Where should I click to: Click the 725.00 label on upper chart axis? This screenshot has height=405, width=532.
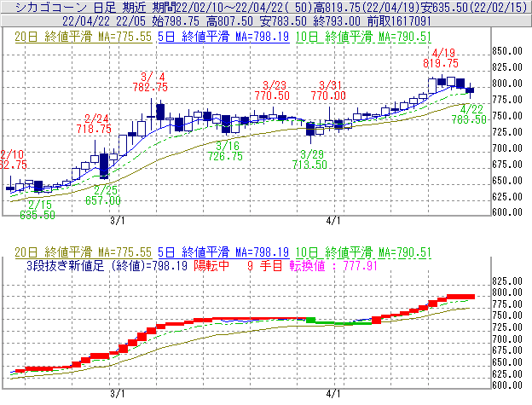pos(507,132)
